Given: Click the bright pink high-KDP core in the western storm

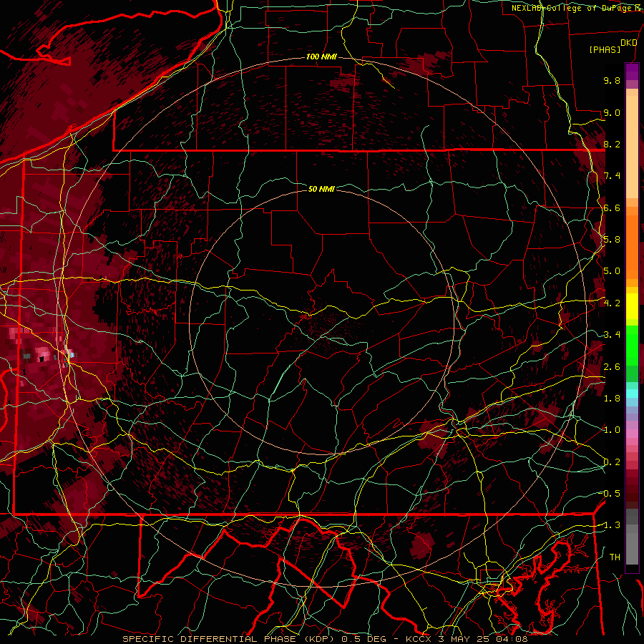Looking at the screenshot, I should click(x=42, y=353).
